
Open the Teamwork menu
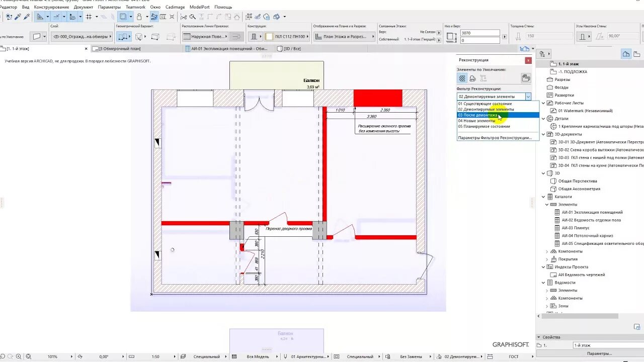pos(135,7)
